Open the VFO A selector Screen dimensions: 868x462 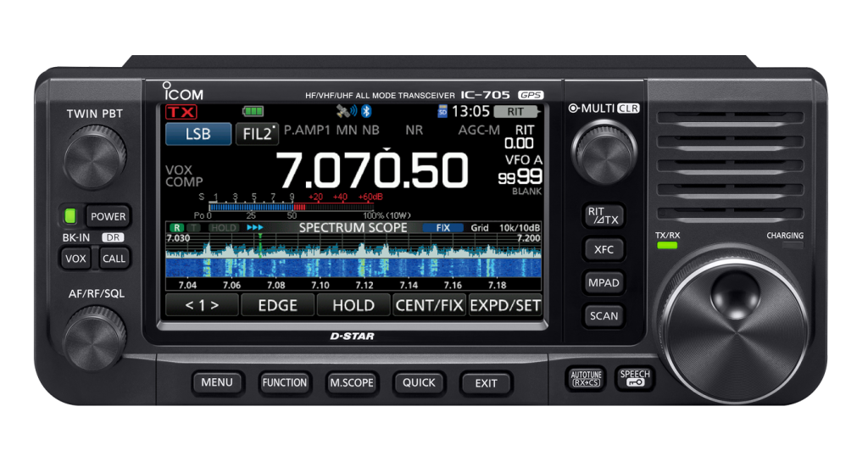point(524,160)
